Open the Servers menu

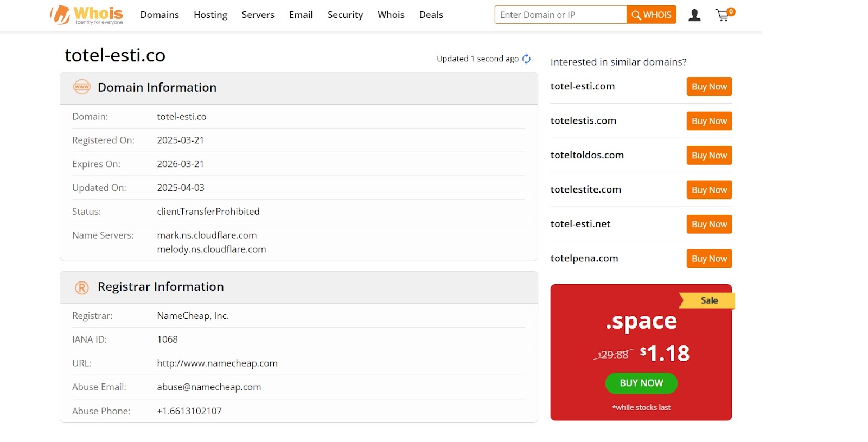258,15
